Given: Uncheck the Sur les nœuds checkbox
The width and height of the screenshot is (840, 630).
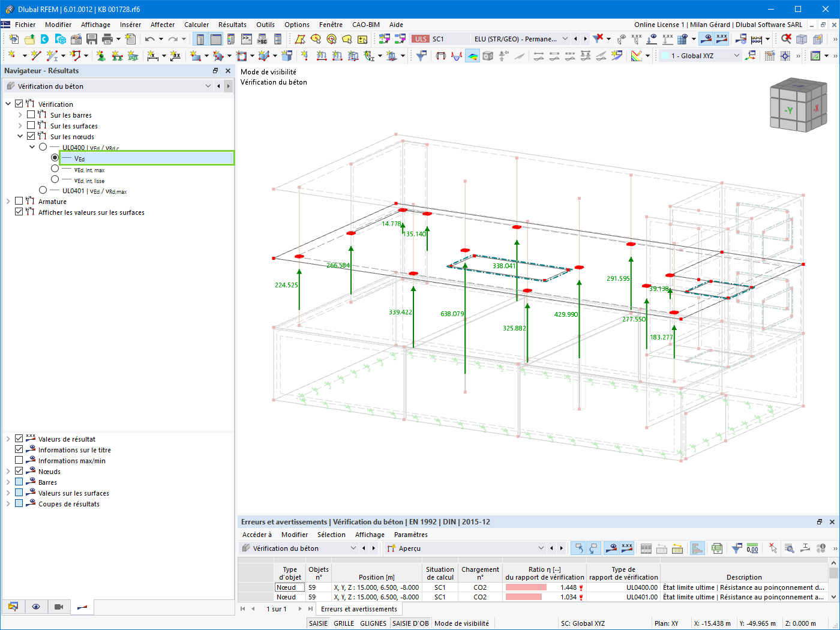Looking at the screenshot, I should (31, 136).
